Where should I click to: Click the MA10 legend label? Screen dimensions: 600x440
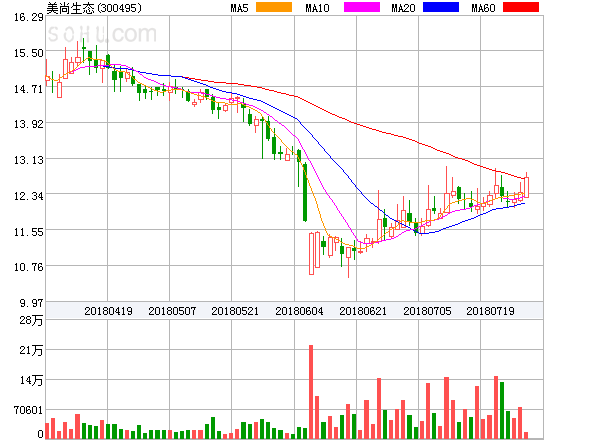317,8
